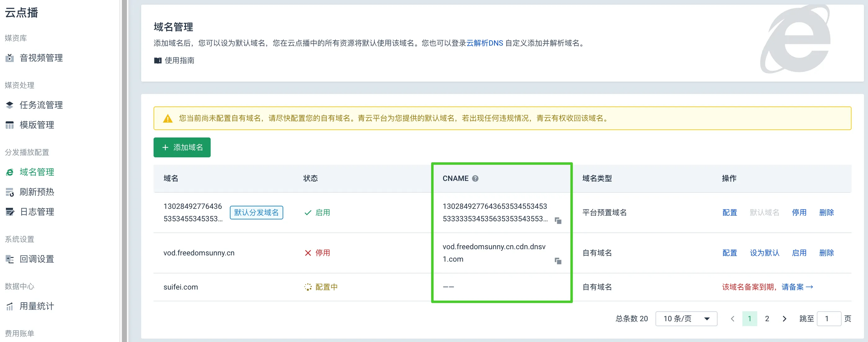
Task: Click 停用 action for the default domain
Action: 799,213
